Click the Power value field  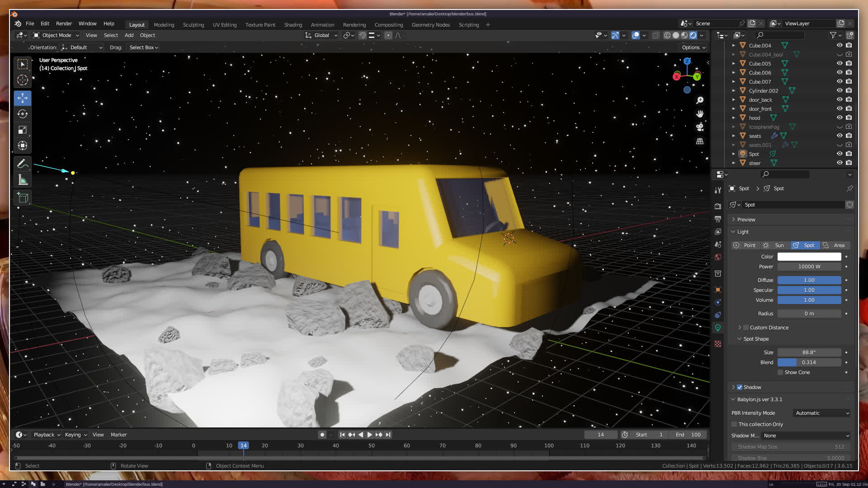pos(809,267)
